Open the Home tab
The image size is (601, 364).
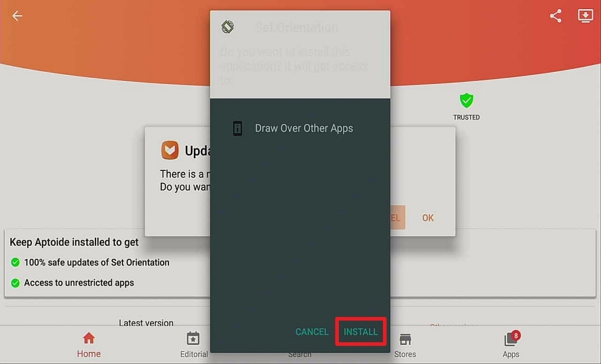(89, 345)
